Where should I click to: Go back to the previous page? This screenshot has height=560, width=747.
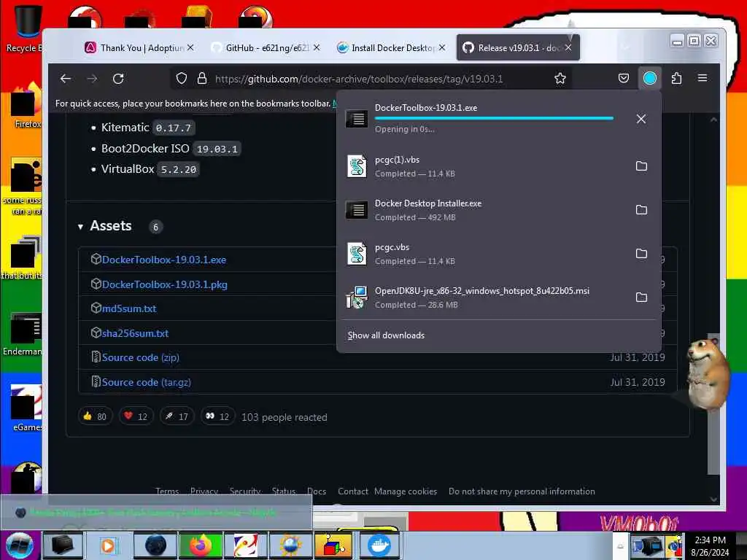click(x=66, y=79)
